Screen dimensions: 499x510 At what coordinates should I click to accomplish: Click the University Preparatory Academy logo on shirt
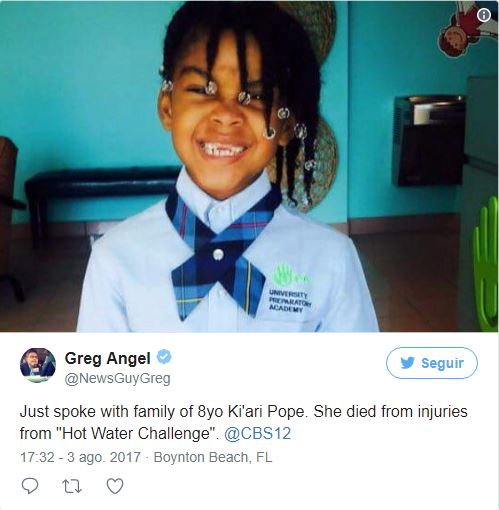[290, 289]
